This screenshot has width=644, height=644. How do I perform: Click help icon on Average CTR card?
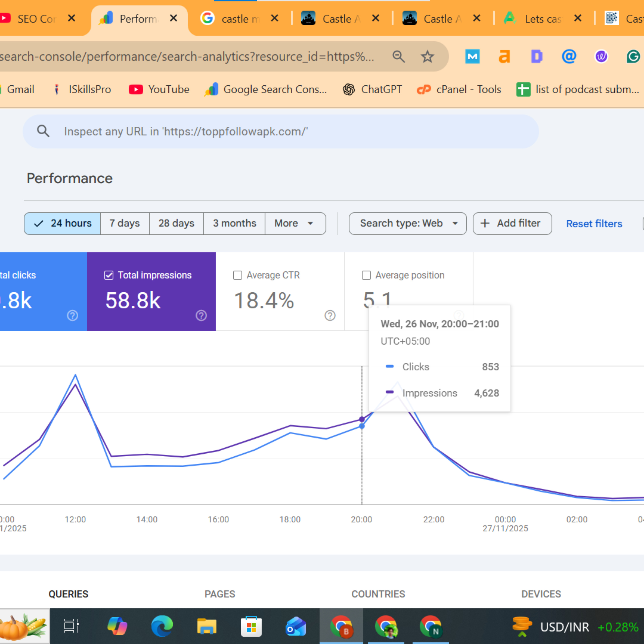330,315
